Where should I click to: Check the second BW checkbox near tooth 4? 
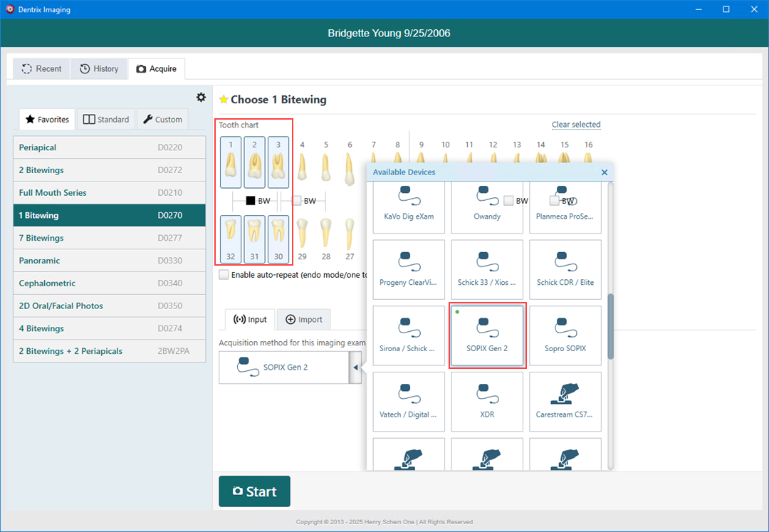point(298,201)
